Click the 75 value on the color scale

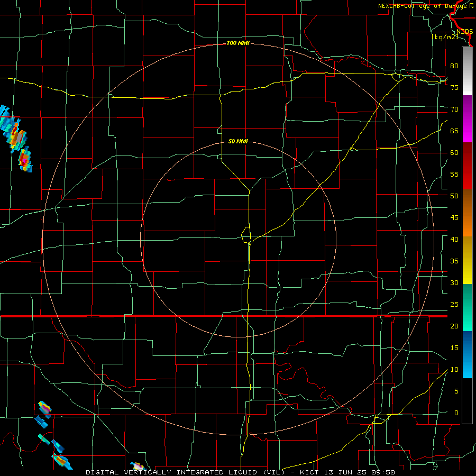(x=454, y=87)
